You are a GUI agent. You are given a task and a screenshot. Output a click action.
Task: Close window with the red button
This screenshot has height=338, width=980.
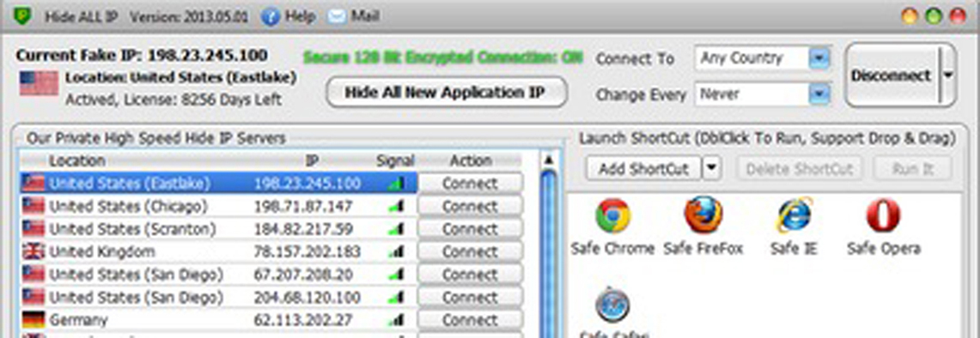958,16
